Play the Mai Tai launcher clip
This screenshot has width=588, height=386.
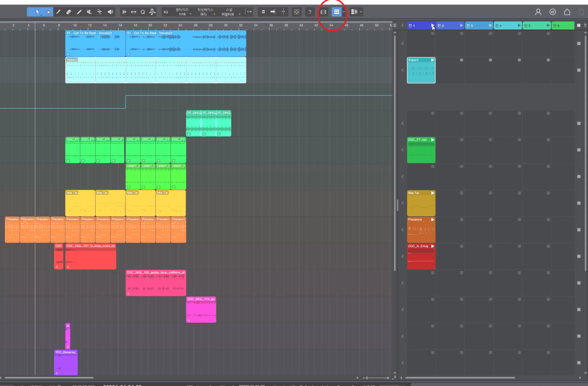tap(433, 193)
